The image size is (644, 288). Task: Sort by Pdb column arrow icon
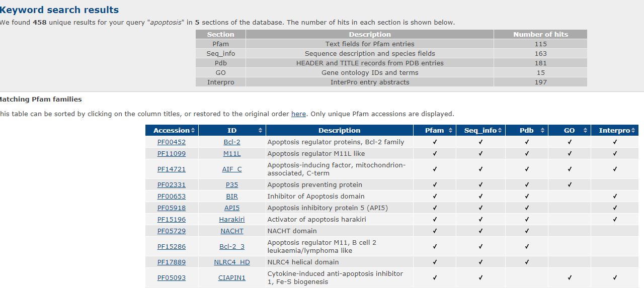click(542, 131)
